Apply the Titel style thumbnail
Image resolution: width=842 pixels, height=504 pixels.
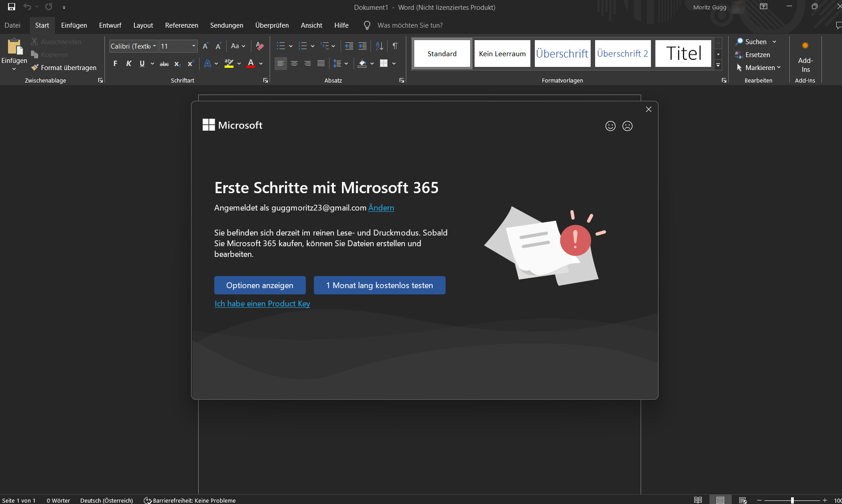click(683, 54)
